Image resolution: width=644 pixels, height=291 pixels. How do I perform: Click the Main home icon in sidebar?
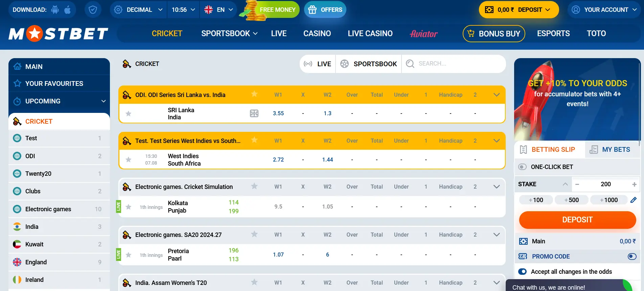(x=17, y=67)
